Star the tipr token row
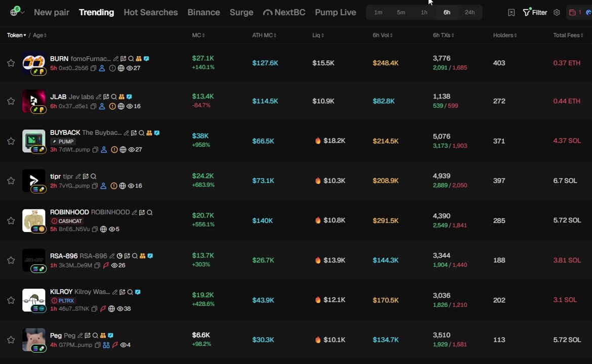The width and height of the screenshot is (592, 364). click(x=11, y=180)
